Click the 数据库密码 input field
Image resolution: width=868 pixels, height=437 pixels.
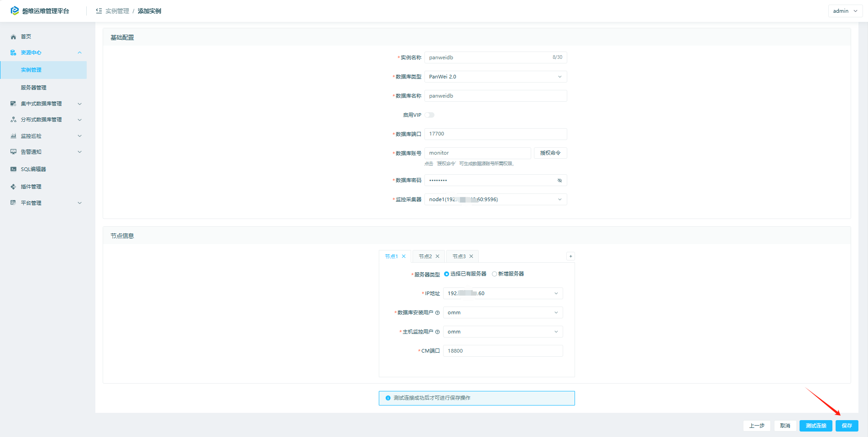(496, 180)
